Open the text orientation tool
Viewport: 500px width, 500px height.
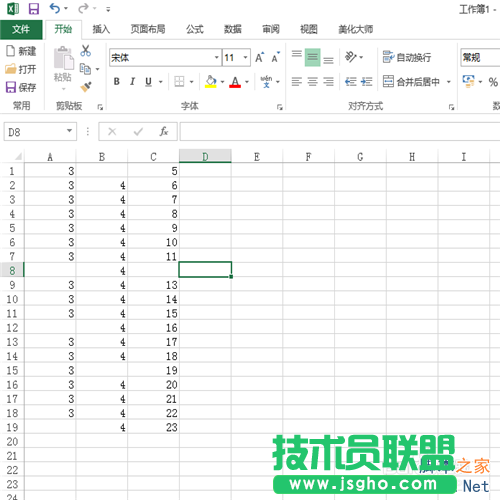(351, 57)
